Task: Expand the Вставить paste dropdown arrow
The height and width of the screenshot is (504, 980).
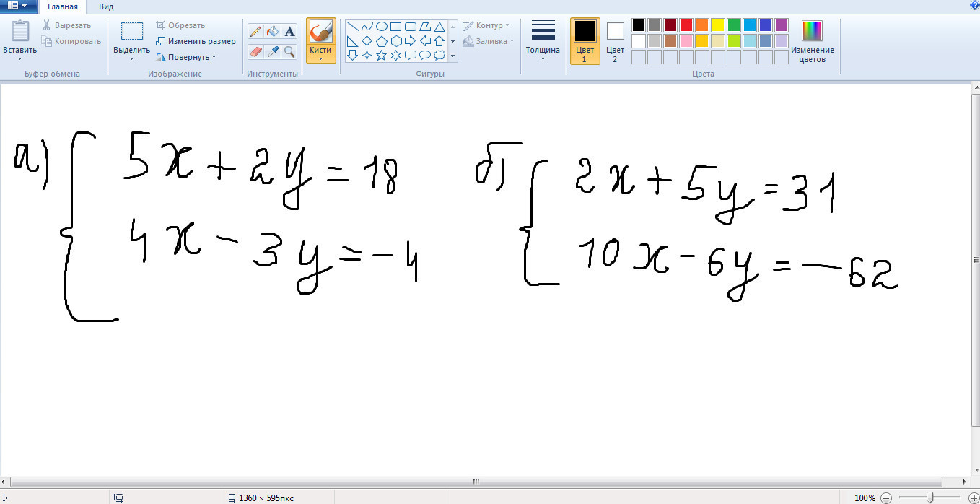Action: (x=19, y=59)
